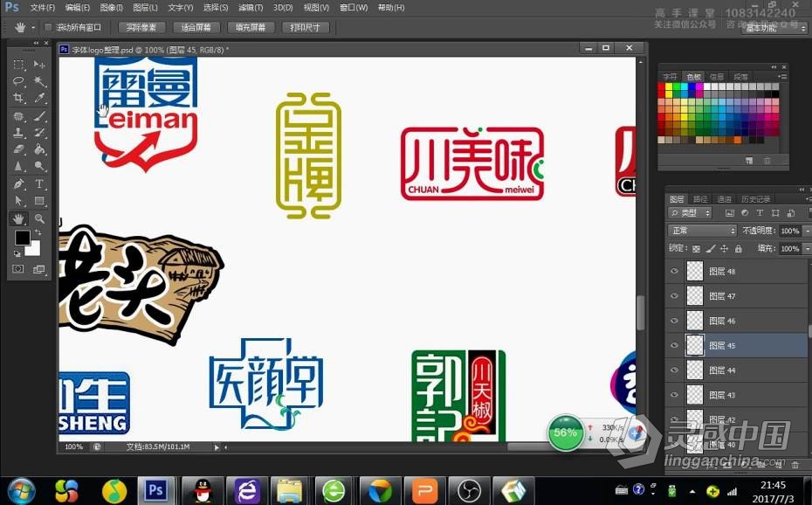Select the Eraser tool
Viewport: 812px width, 505px height.
pos(18,149)
